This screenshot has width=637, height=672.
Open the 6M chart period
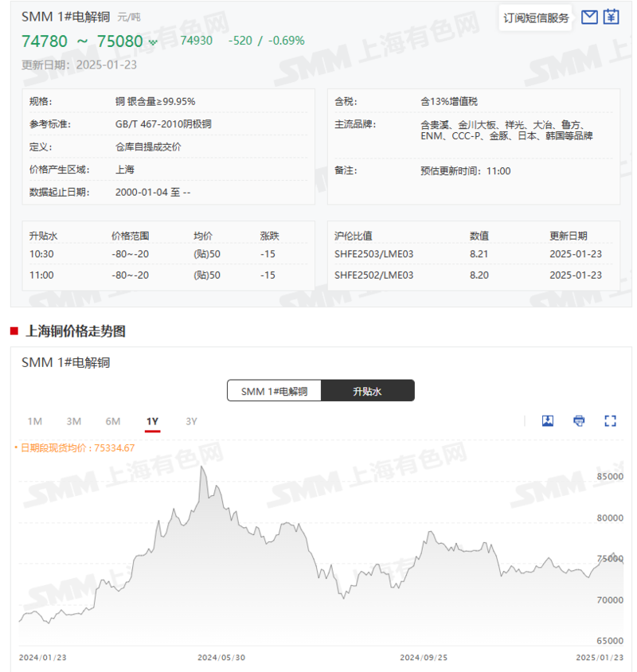point(112,421)
